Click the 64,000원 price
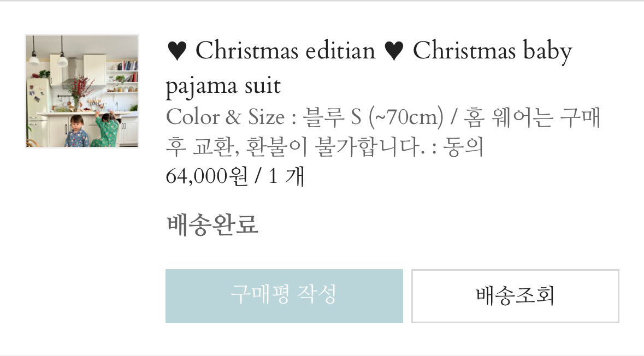The image size is (644, 356). [206, 176]
